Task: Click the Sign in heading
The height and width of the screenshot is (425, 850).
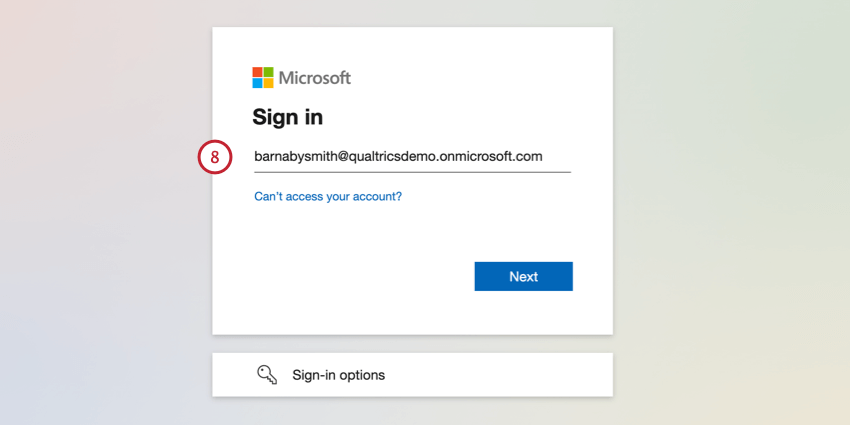Action: click(x=287, y=117)
